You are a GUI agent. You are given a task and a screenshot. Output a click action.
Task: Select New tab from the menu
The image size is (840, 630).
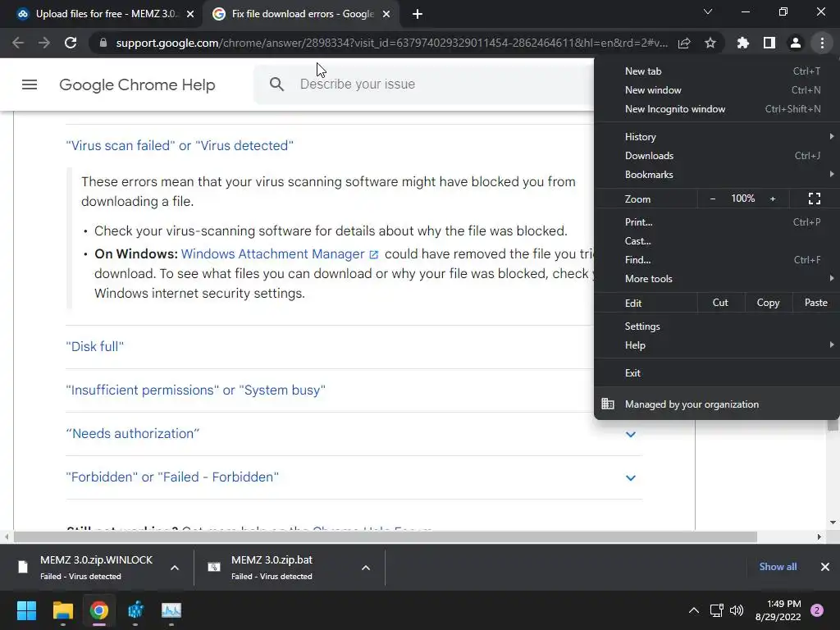tap(717, 71)
